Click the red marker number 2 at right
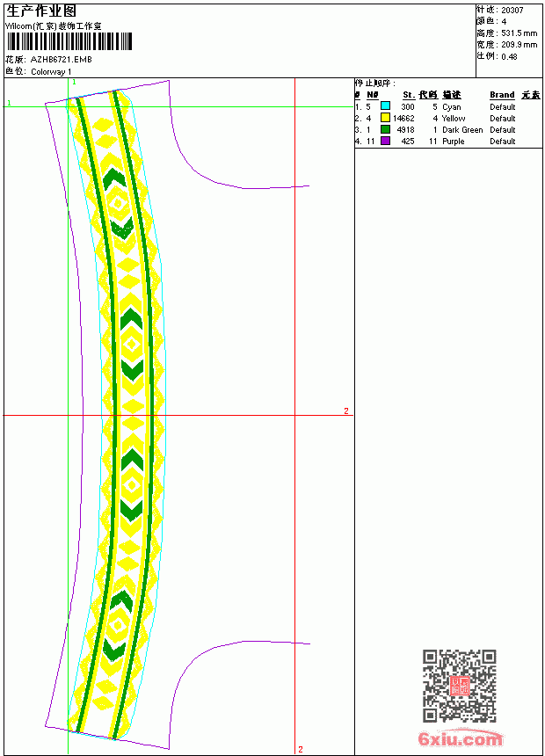The height and width of the screenshot is (756, 545). pyautogui.click(x=346, y=411)
